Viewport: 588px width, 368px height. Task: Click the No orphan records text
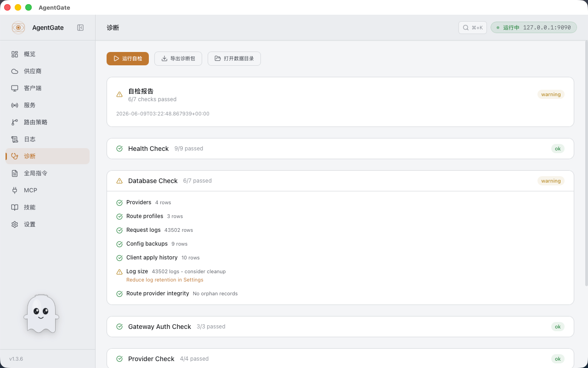click(215, 293)
